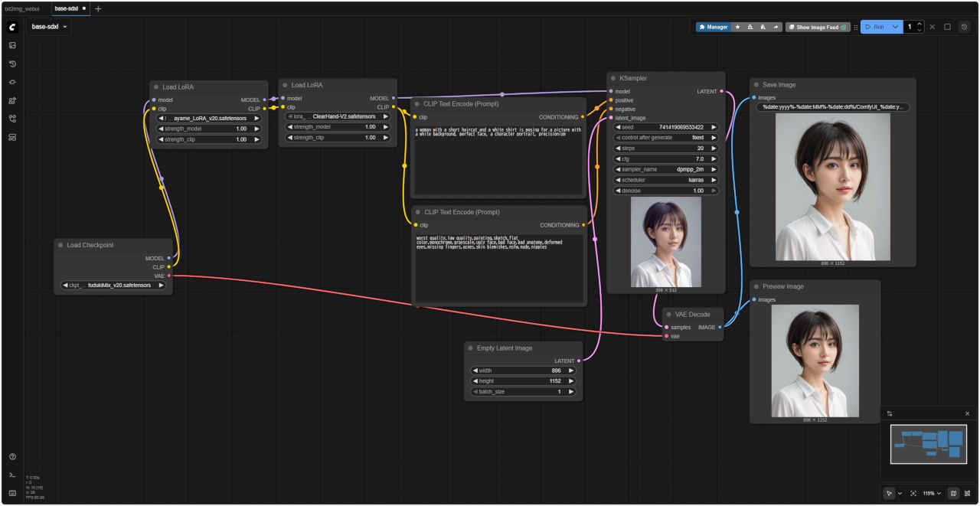Click the Manager button
This screenshot has height=506, width=980.
coord(713,27)
